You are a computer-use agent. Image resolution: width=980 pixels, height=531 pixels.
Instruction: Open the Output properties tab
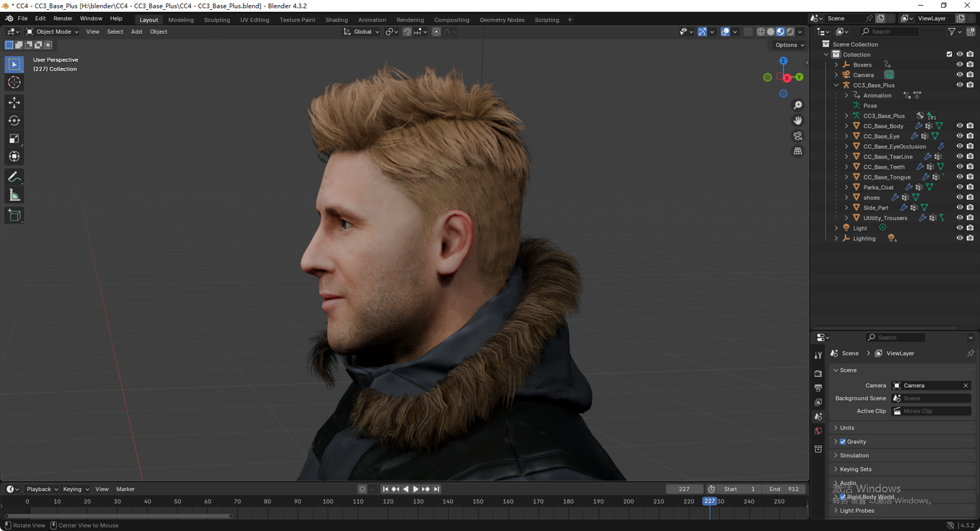(x=818, y=388)
